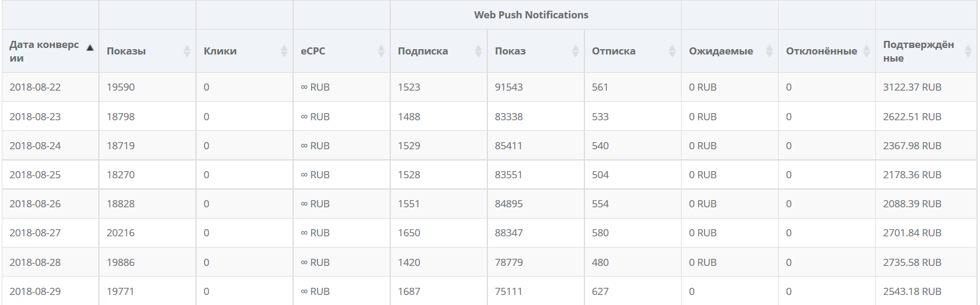Click 3122.37 RUB confirmed value
The height and width of the screenshot is (305, 980).
click(x=912, y=87)
